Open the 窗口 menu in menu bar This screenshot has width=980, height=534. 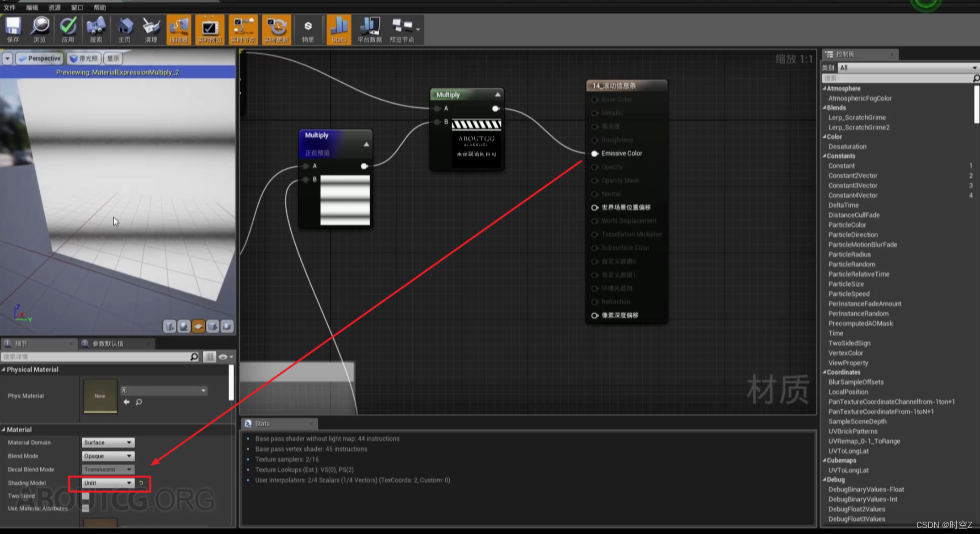pyautogui.click(x=77, y=7)
